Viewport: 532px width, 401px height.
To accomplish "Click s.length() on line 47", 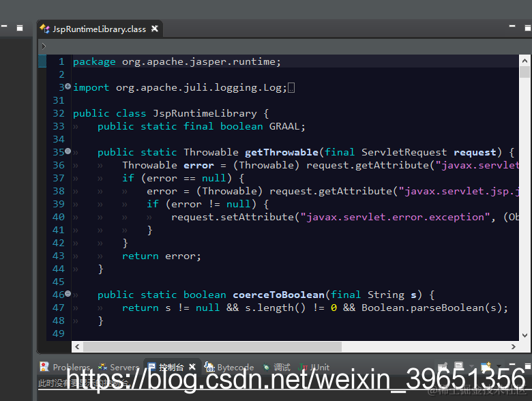I will 275,308.
